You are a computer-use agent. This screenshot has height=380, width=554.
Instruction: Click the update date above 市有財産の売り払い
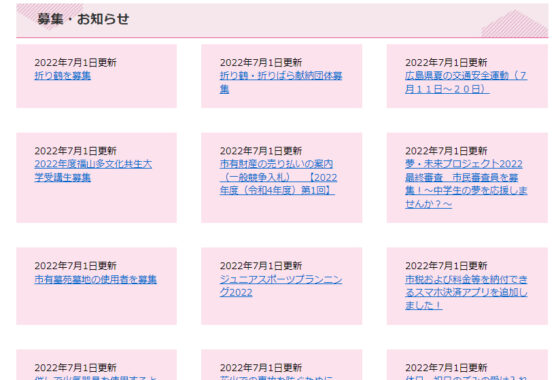click(261, 151)
